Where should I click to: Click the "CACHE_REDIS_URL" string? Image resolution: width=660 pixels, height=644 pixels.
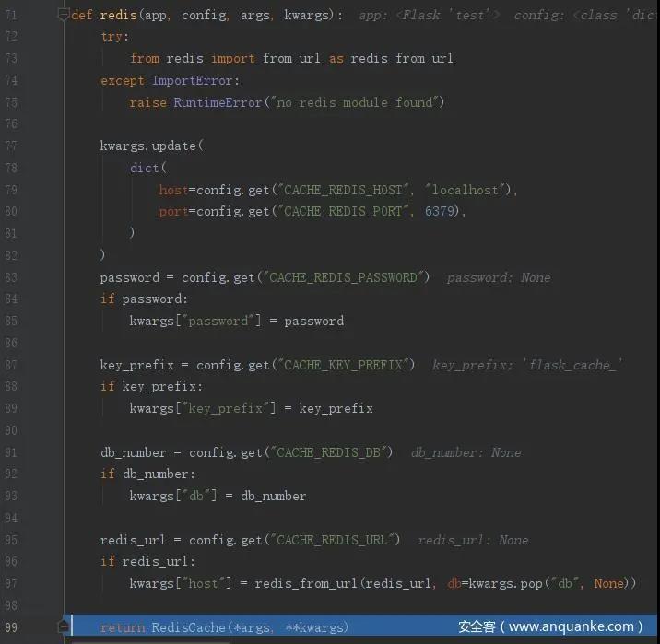pos(332,540)
